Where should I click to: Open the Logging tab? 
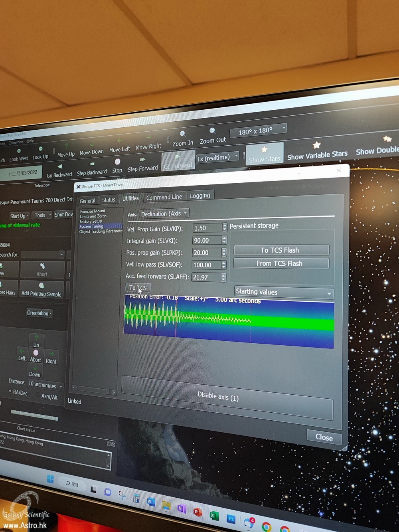(200, 196)
